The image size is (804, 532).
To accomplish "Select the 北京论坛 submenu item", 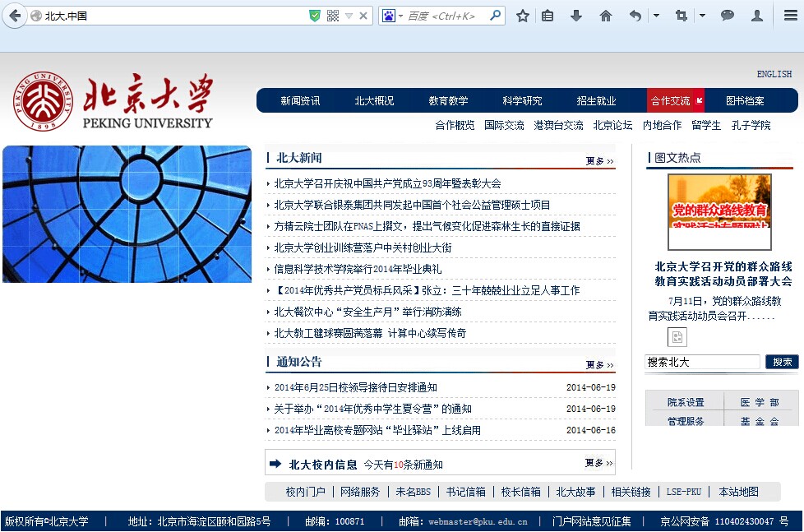I will [612, 125].
